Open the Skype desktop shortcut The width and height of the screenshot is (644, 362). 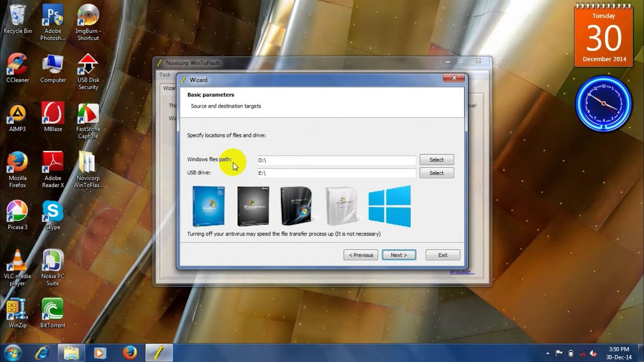pyautogui.click(x=53, y=215)
